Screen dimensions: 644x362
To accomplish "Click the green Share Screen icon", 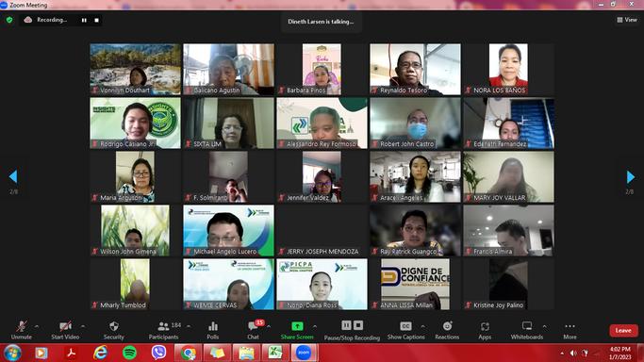I will [297, 326].
